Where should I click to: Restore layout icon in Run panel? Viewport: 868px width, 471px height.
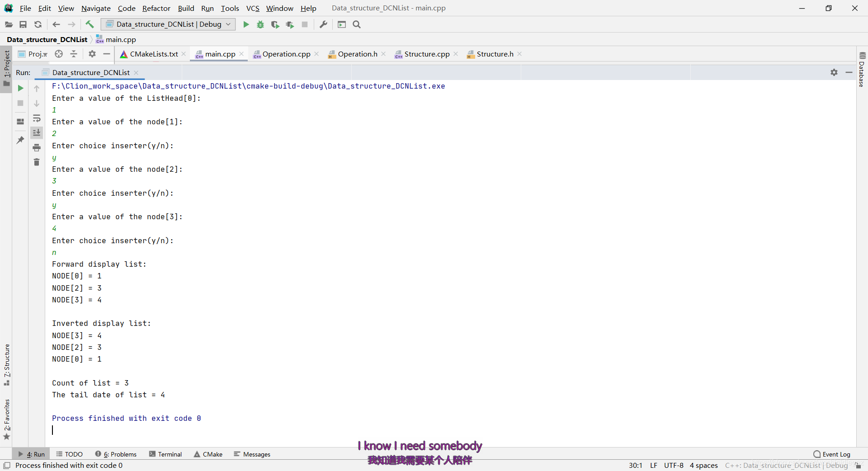[x=20, y=122]
